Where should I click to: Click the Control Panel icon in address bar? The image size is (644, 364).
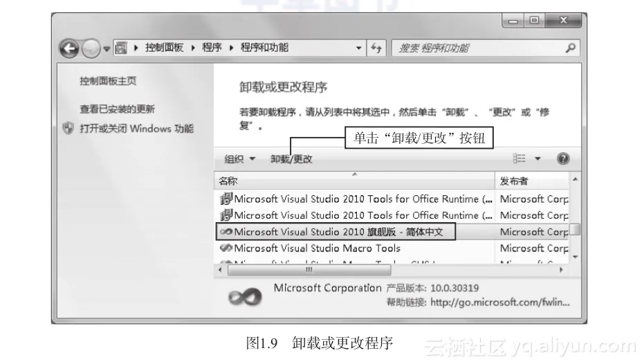(x=121, y=48)
